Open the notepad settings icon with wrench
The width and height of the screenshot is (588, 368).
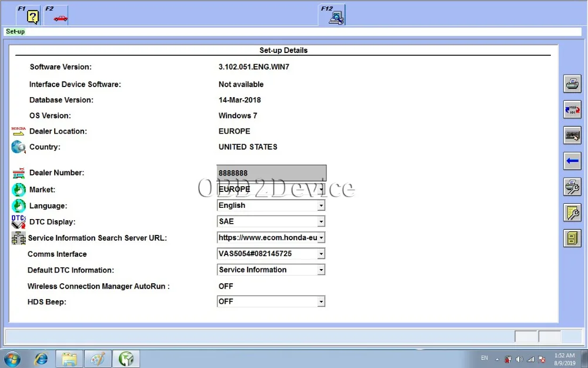[572, 213]
